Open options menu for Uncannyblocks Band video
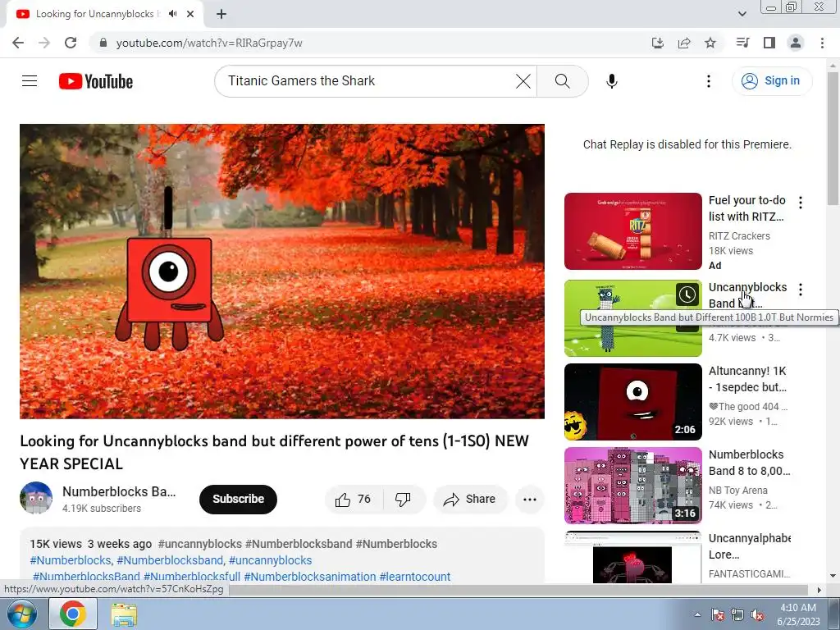The height and width of the screenshot is (630, 840). [801, 290]
